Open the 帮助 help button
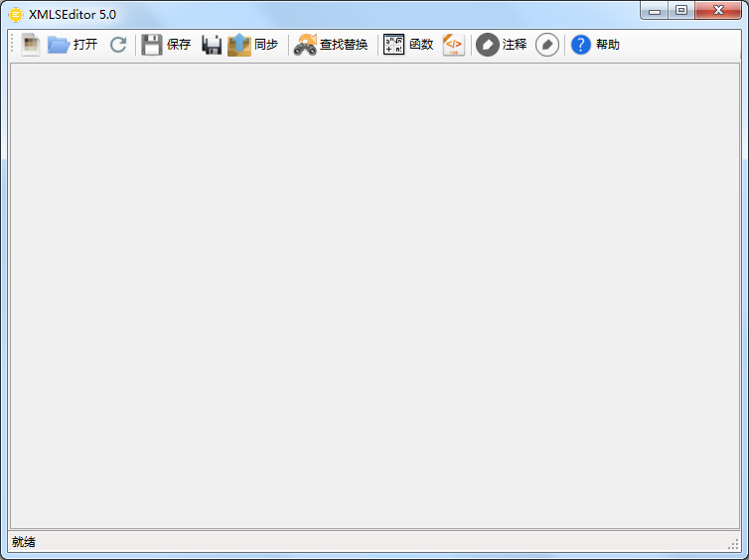 (x=595, y=45)
